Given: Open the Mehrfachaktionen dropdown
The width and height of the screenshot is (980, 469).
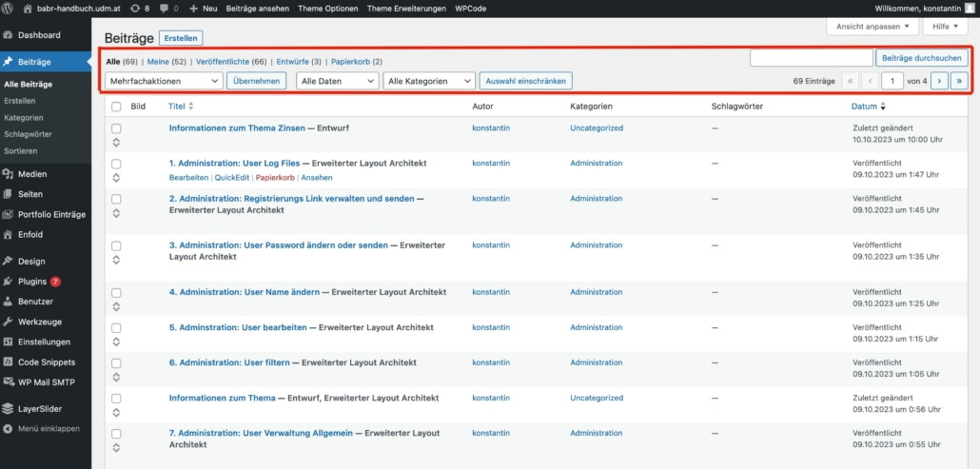Looking at the screenshot, I should pos(164,82).
